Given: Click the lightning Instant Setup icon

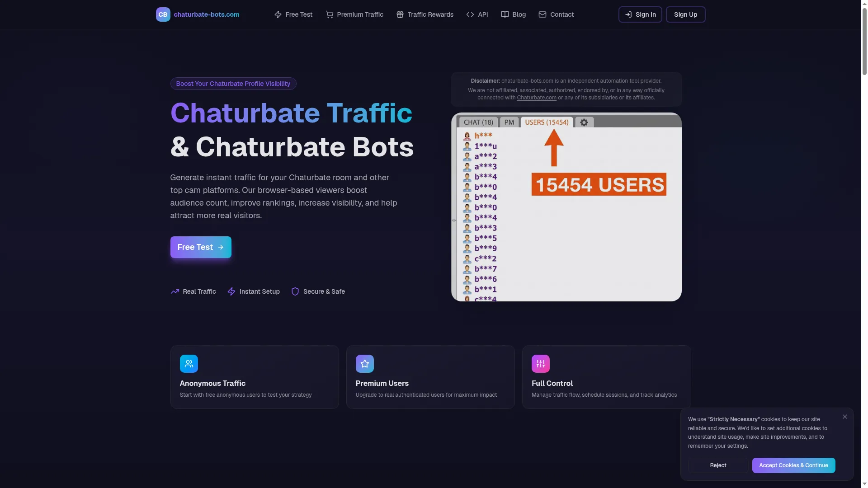Looking at the screenshot, I should tap(231, 291).
